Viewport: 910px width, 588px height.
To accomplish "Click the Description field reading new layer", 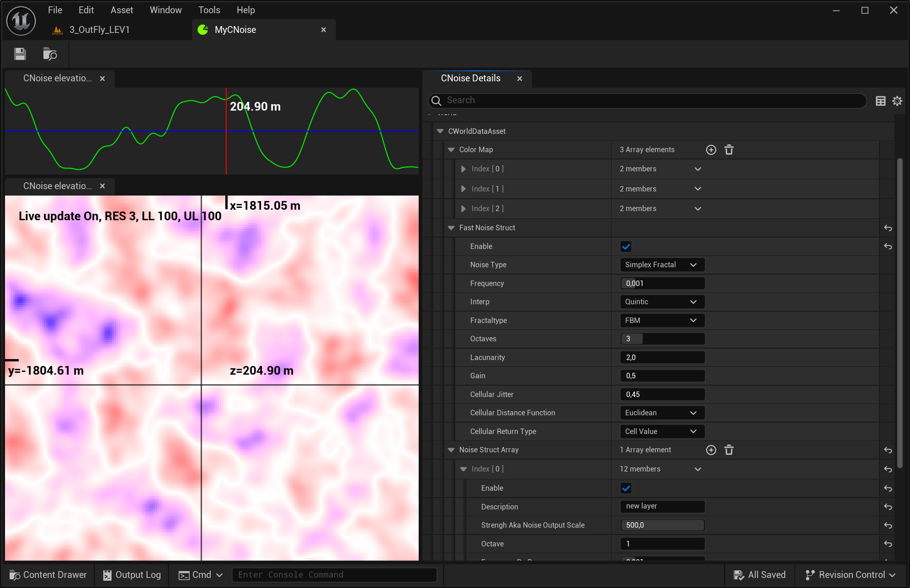I will point(662,507).
